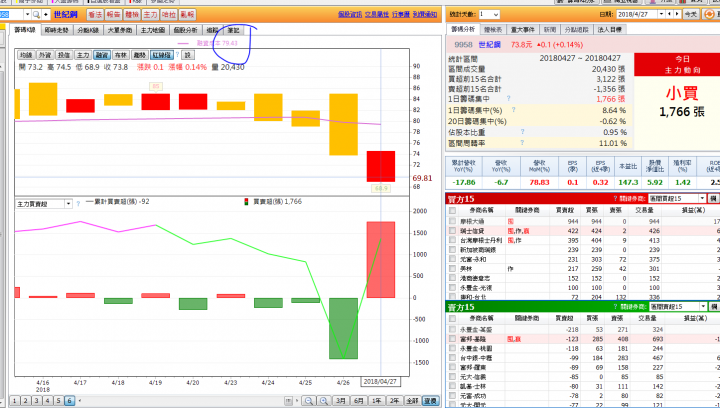Toggle 紅綠柱 indicator button
Screen dimensions: 720x408
(x=162, y=55)
